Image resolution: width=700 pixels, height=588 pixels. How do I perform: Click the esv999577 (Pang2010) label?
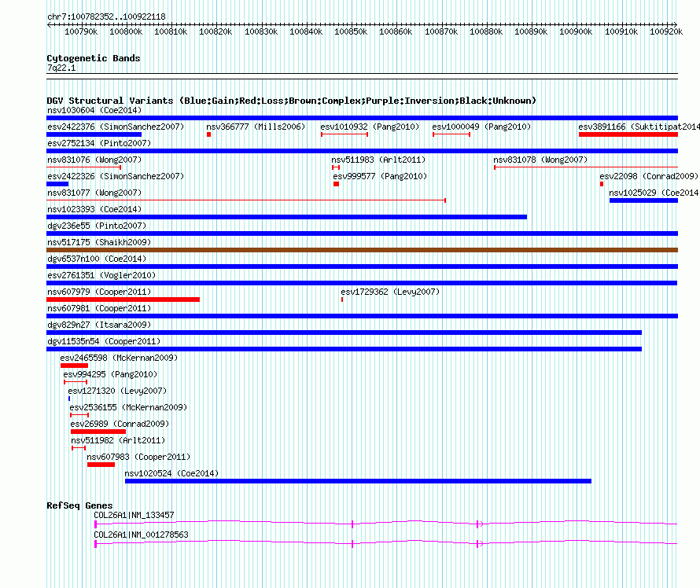tap(380, 176)
